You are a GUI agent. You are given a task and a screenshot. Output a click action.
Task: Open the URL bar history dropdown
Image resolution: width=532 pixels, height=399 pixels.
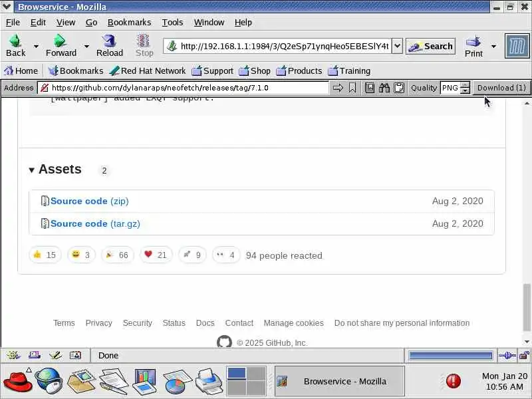click(397, 46)
